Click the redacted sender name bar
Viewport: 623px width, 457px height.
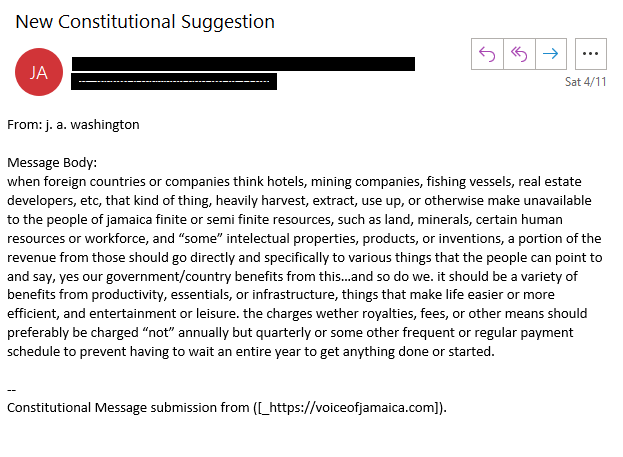pos(243,64)
